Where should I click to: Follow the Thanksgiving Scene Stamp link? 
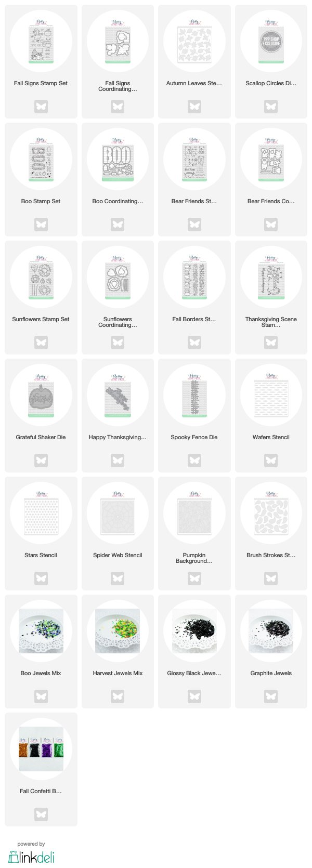pos(271,322)
